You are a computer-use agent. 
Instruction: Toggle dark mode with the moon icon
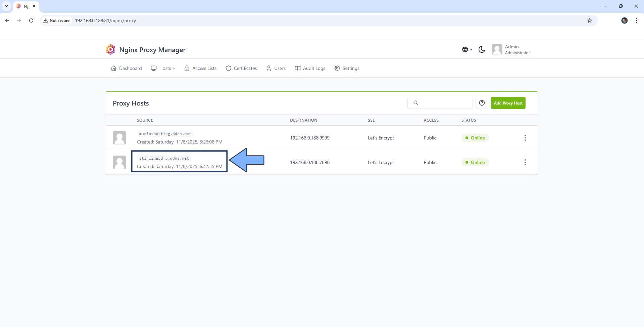tap(482, 49)
